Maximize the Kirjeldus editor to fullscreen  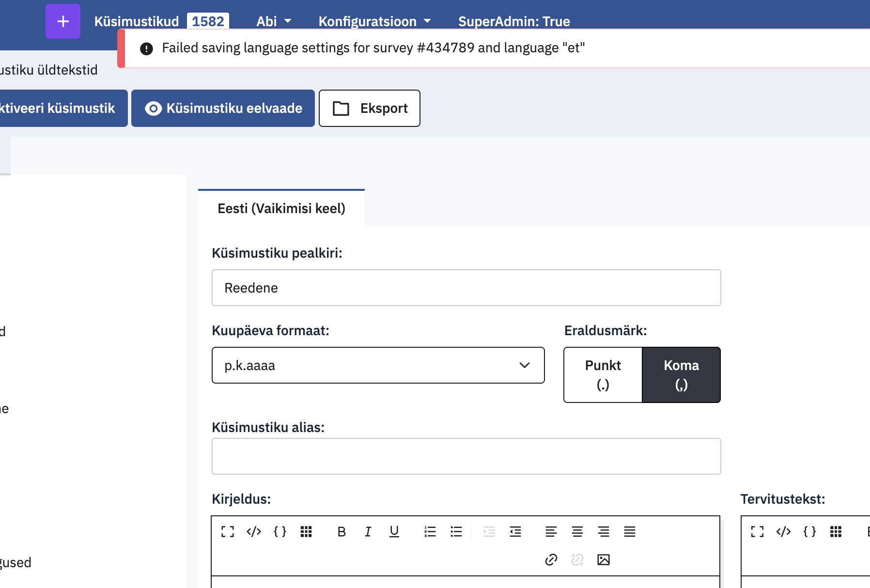(228, 532)
